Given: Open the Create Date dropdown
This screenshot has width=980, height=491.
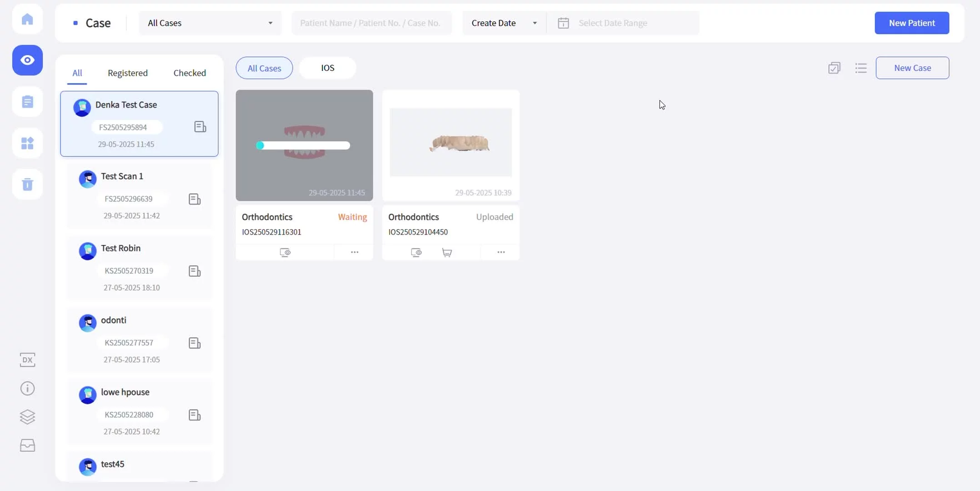Looking at the screenshot, I should click(x=504, y=23).
